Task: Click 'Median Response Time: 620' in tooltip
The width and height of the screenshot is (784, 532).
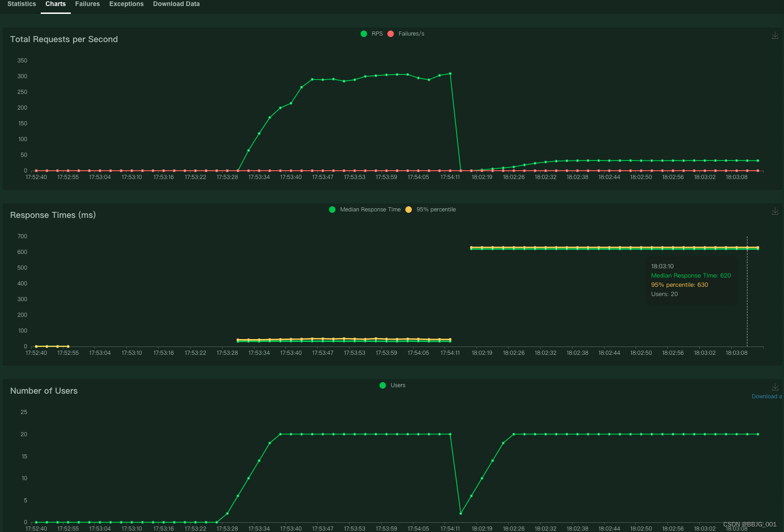Action: 691,276
